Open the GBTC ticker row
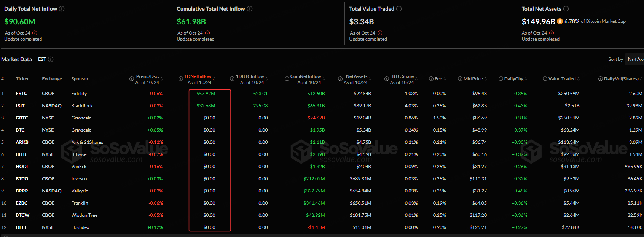The image size is (644, 237). pos(322,118)
